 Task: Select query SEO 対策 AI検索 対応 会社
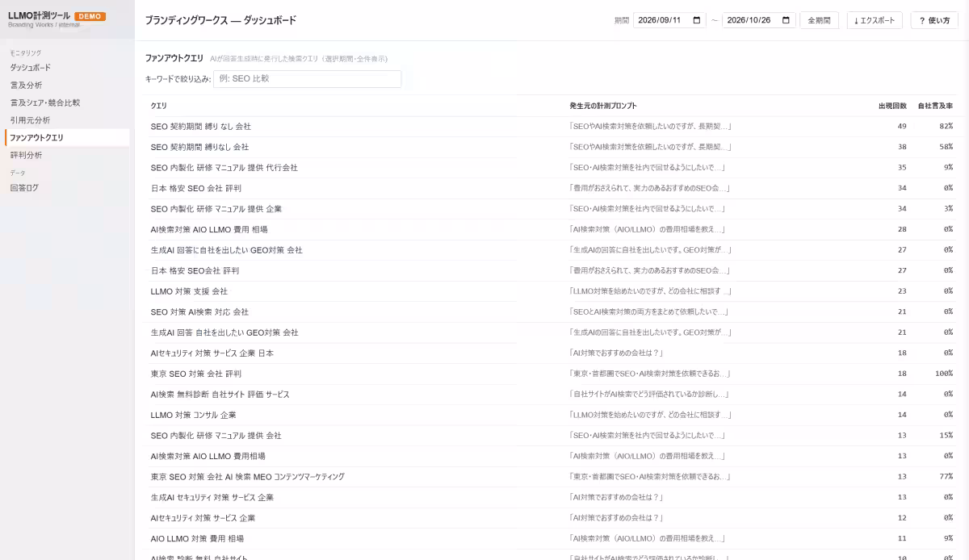(x=199, y=311)
